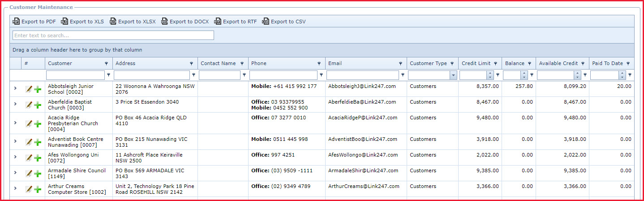Edit Afes Wollongong Uni with pencil icon
The image size is (644, 201).
click(29, 157)
